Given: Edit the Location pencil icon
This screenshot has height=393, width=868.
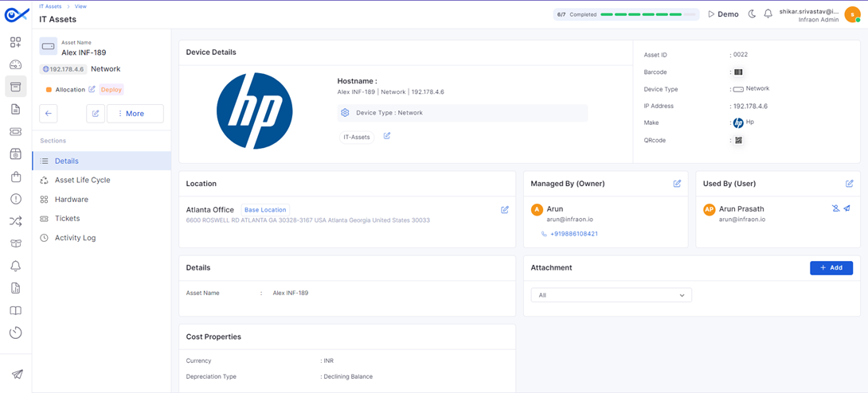Looking at the screenshot, I should tap(505, 210).
